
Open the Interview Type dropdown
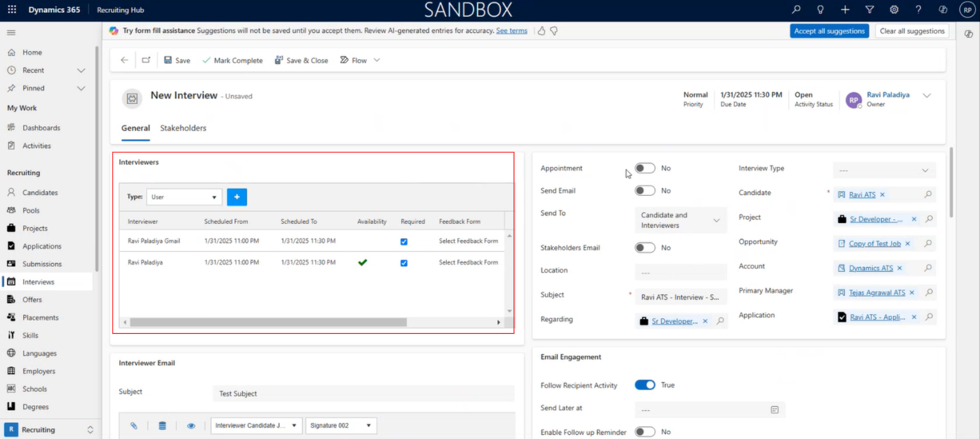point(884,170)
